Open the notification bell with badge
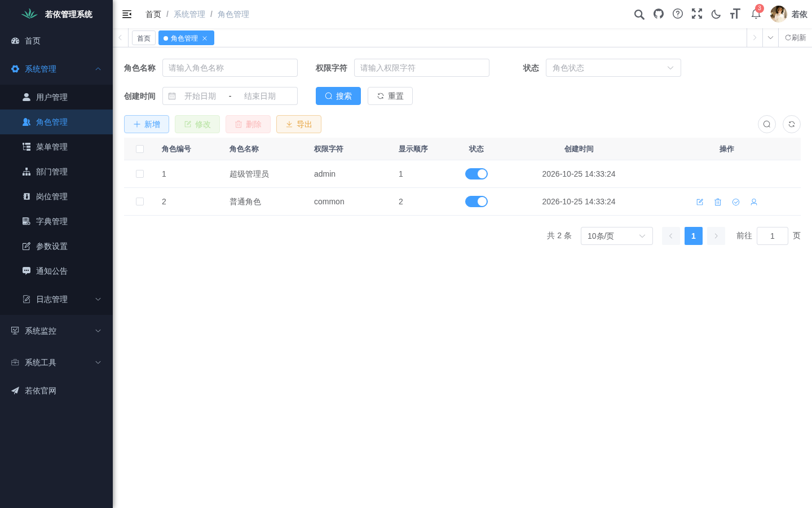The image size is (812, 508). tap(756, 14)
